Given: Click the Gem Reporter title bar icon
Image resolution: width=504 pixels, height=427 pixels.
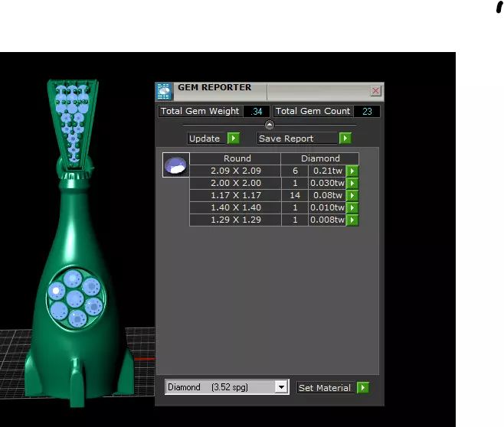Looking at the screenshot, I should click(x=164, y=92).
